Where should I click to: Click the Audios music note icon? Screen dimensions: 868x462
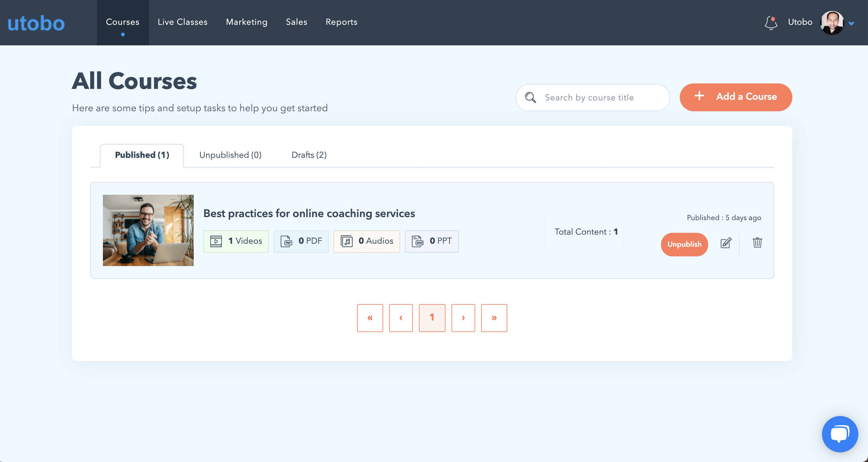click(347, 241)
